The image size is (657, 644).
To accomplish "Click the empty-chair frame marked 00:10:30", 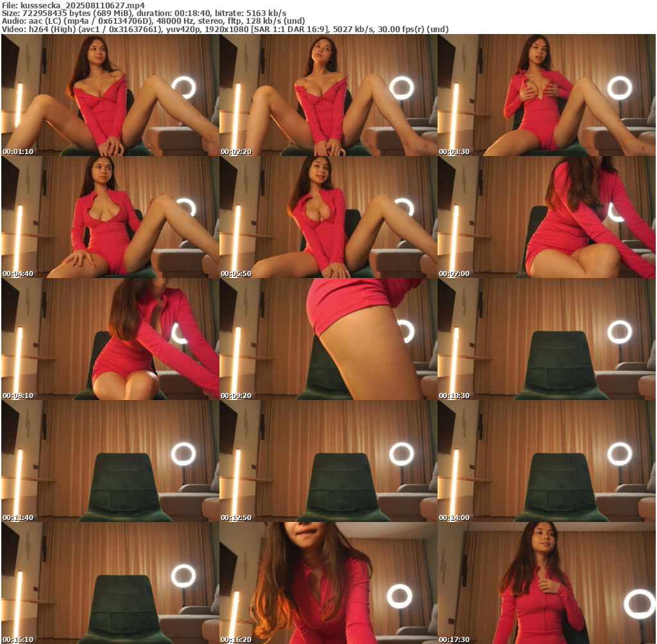I will pyautogui.click(x=547, y=339).
